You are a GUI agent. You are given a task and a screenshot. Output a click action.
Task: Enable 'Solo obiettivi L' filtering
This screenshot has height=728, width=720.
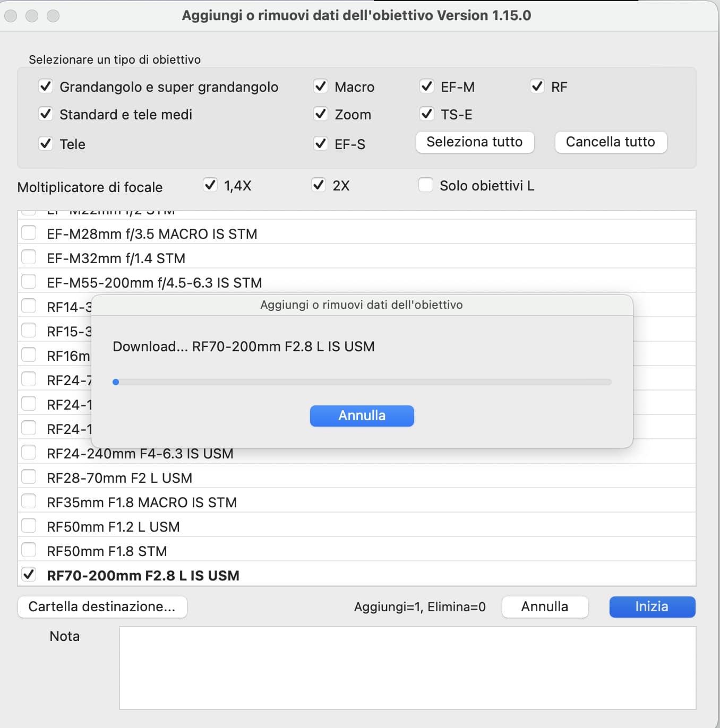[426, 185]
